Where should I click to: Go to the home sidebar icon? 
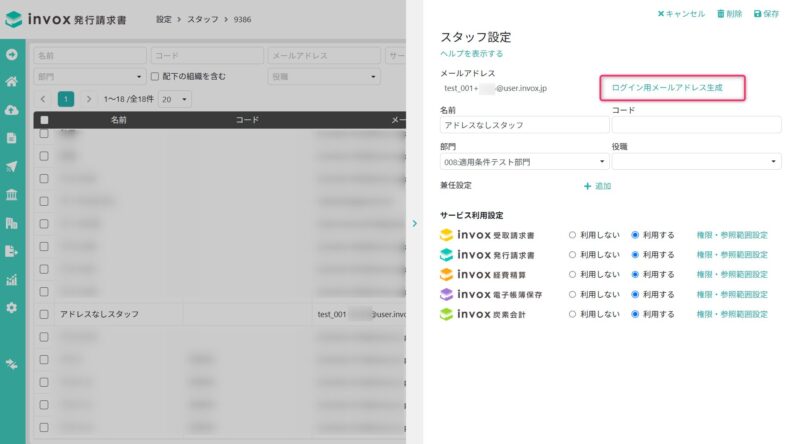(x=12, y=82)
